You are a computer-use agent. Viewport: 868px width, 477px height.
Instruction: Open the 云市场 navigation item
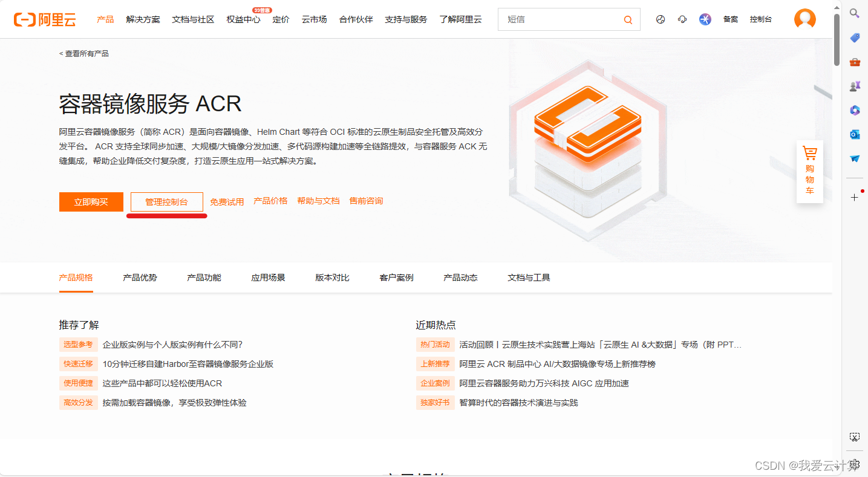pos(315,19)
